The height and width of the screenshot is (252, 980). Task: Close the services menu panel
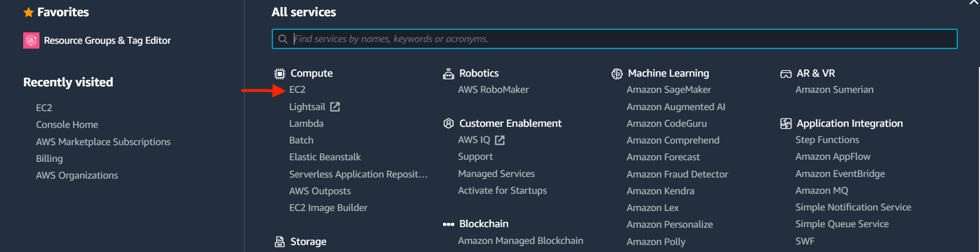coord(974,3)
